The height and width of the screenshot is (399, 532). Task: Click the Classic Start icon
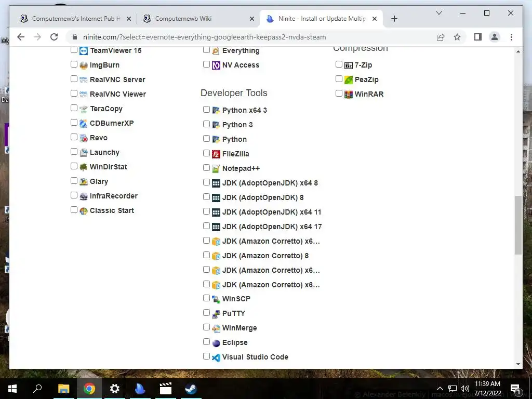tap(84, 211)
